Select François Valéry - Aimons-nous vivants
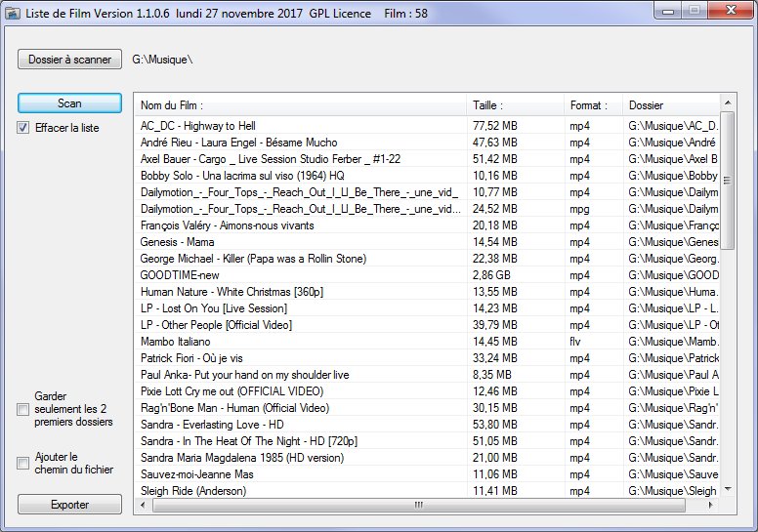Viewport: 758px width, 532px height. tap(427, 225)
